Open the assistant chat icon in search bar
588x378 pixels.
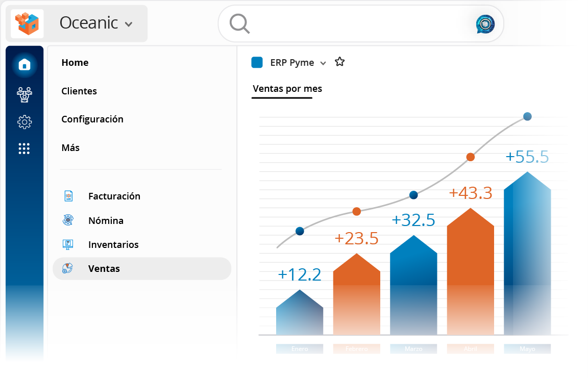pos(485,24)
